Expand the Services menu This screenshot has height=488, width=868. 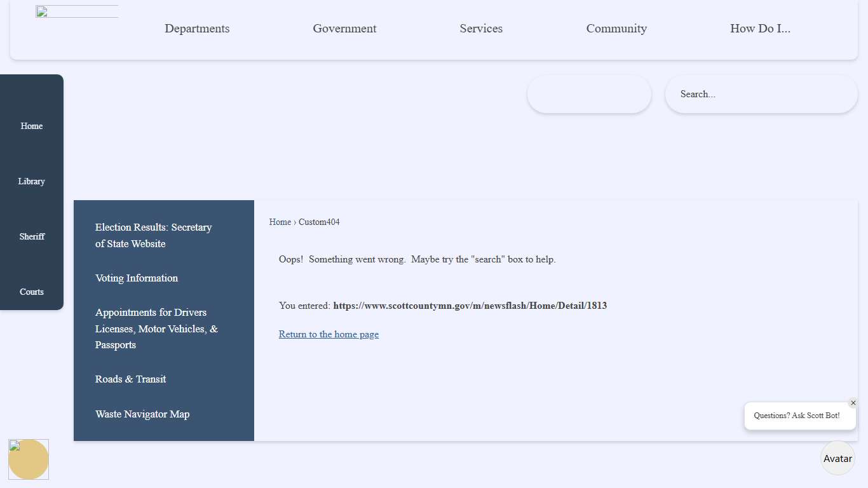point(481,29)
